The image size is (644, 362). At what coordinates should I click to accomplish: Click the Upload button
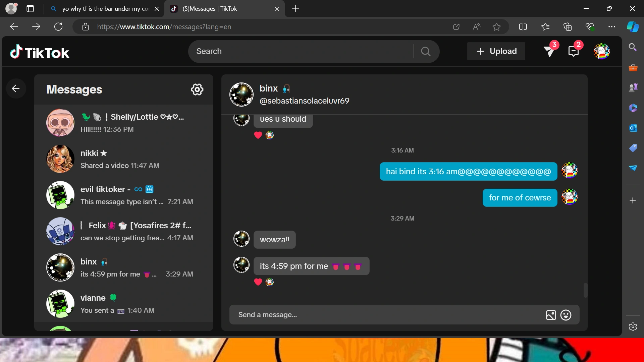pyautogui.click(x=496, y=51)
